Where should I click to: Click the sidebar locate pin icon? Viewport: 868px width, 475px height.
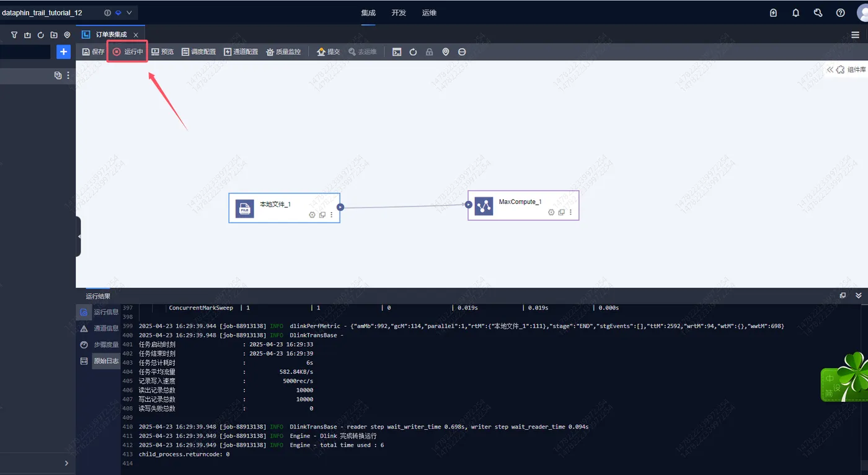[67, 35]
